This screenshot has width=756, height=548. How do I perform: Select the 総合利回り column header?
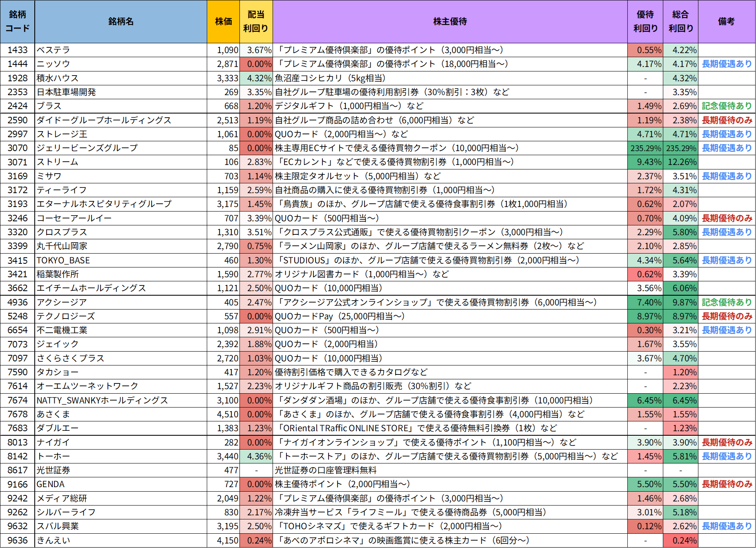680,21
